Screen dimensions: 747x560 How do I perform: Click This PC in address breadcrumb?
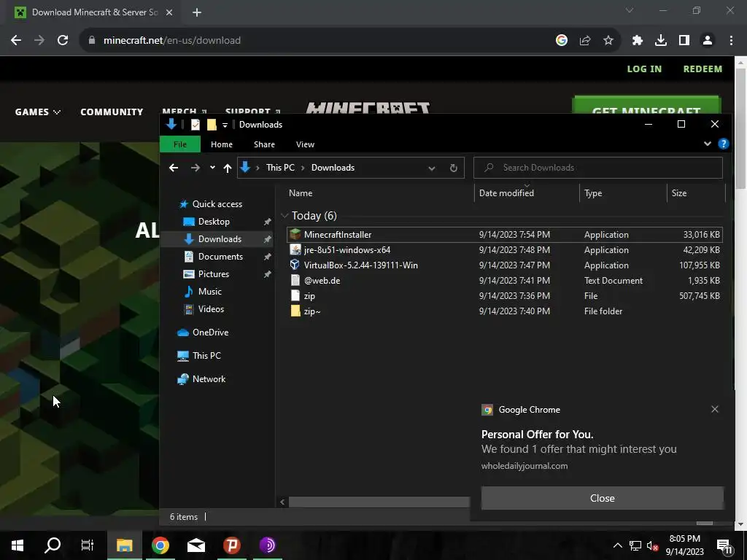point(280,168)
